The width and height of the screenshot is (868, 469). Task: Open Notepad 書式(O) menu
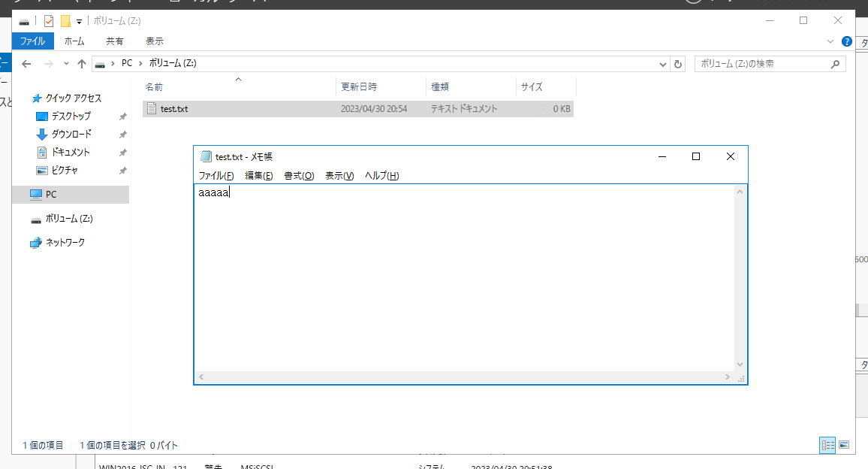tap(299, 176)
